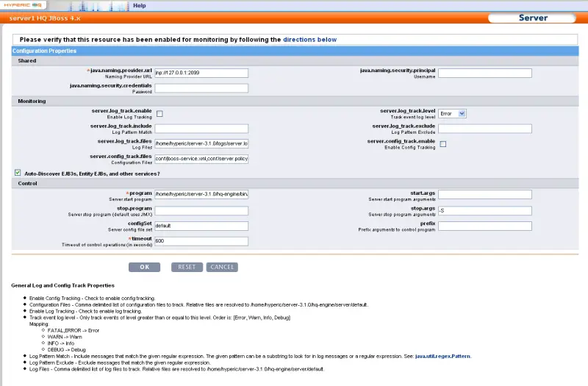588x386 pixels.
Task: Click the Hyperic HQ logo
Action: pos(23,5)
